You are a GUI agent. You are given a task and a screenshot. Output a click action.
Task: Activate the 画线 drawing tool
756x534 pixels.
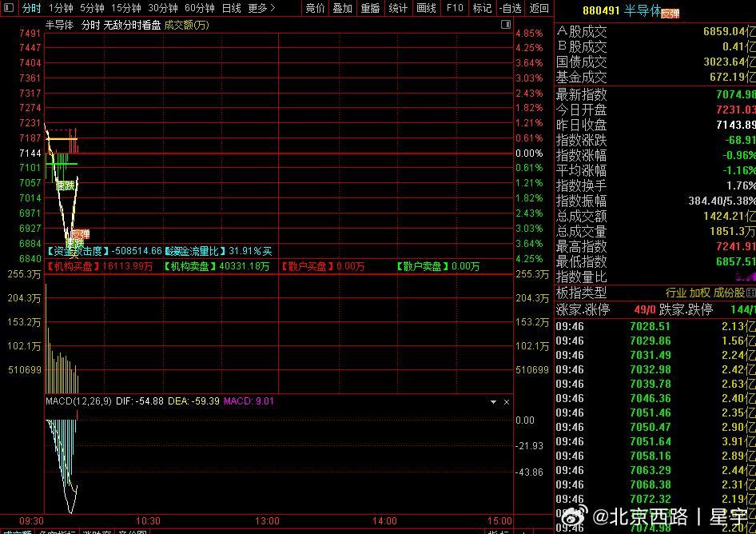coord(426,8)
